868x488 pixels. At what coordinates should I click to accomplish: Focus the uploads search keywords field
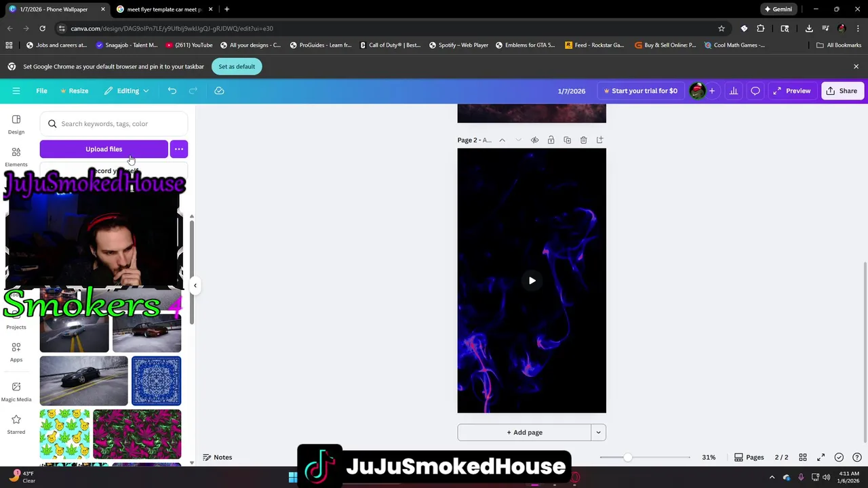coord(114,124)
